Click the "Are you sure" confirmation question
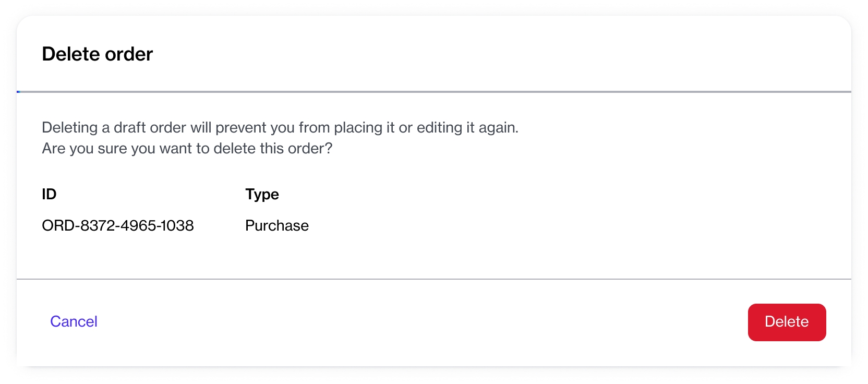The image size is (868, 384). [187, 149]
